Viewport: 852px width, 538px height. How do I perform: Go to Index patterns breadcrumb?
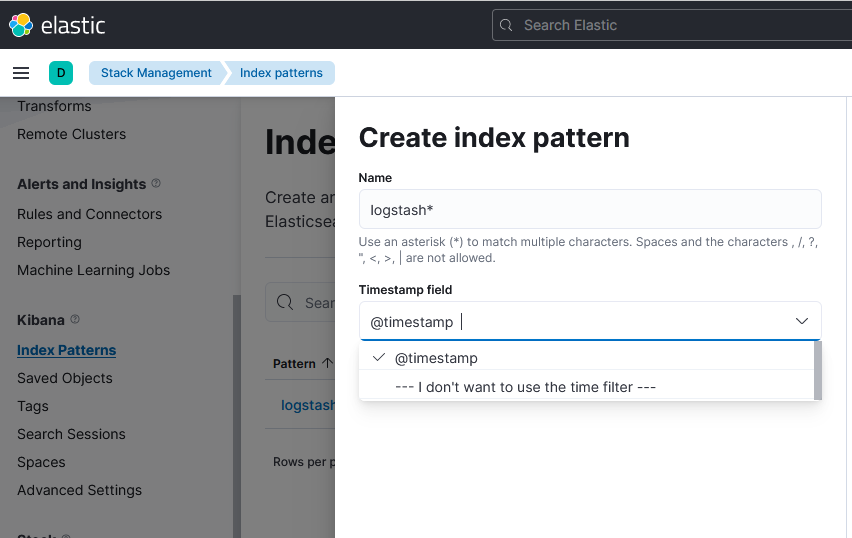point(281,73)
